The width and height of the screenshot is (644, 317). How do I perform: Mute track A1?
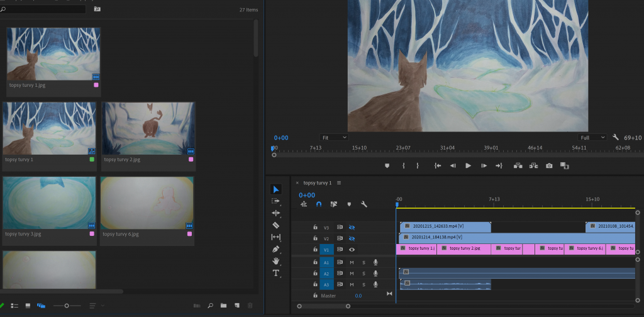352,262
